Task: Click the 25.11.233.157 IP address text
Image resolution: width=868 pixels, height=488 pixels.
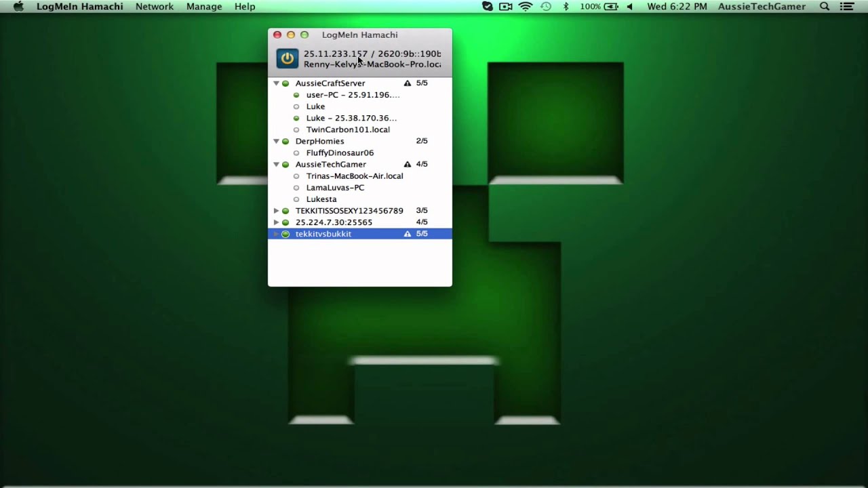Action: 336,54
